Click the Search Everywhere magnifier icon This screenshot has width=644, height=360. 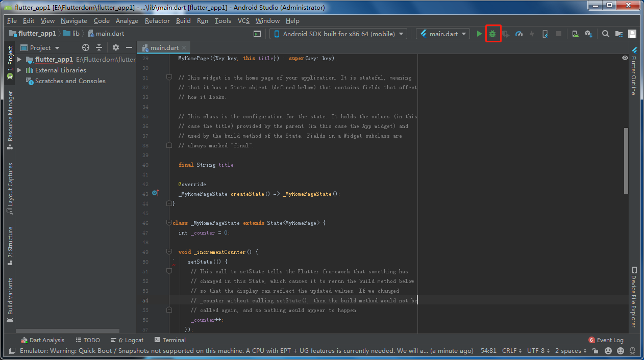606,34
